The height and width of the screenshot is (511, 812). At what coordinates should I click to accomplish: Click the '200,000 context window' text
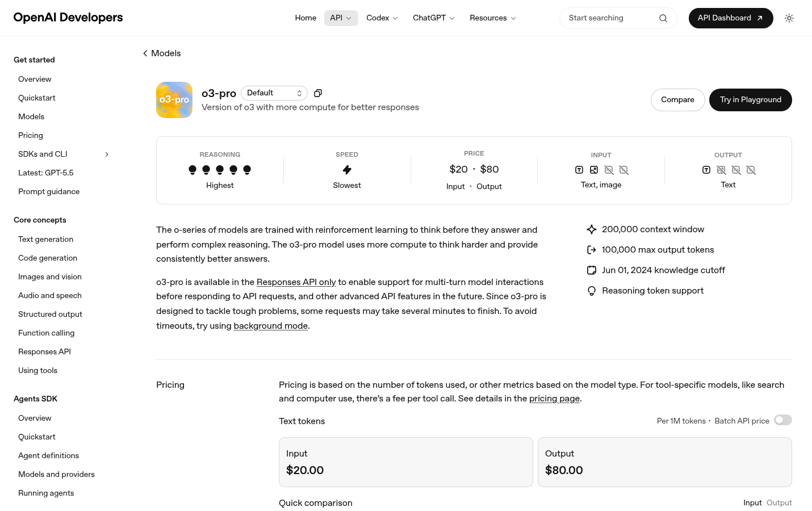point(653,229)
